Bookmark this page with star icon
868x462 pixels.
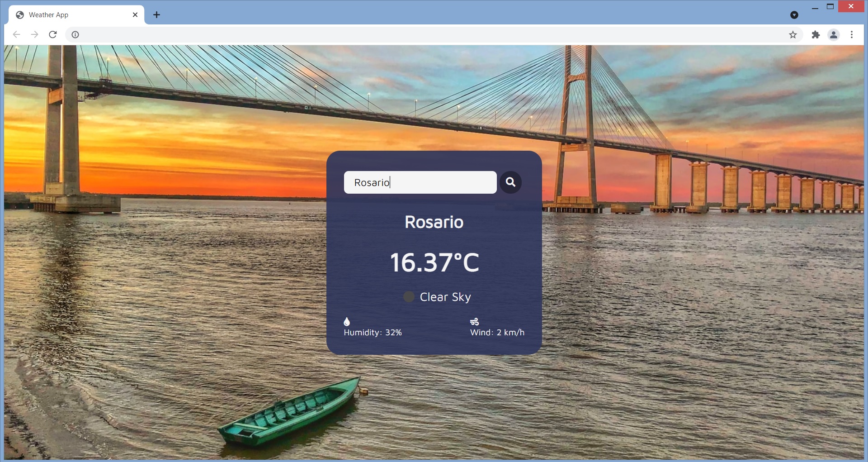(793, 34)
